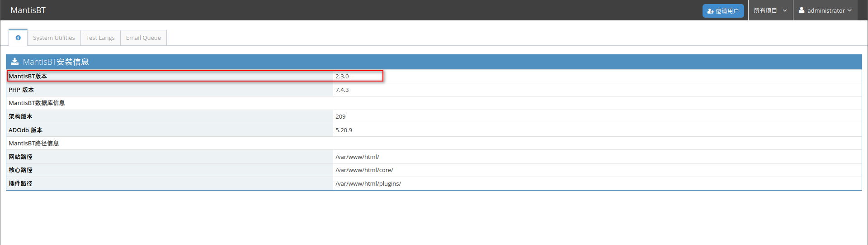The height and width of the screenshot is (245, 868).
Task: Click the ADOdb version value 5.20.9
Action: point(344,130)
